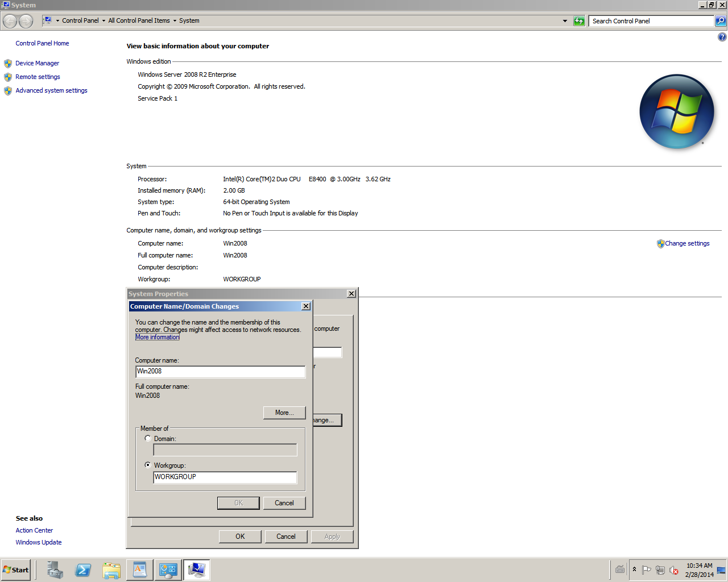This screenshot has height=582, width=728.
Task: Click the Remote settings shield icon
Action: pos(8,77)
